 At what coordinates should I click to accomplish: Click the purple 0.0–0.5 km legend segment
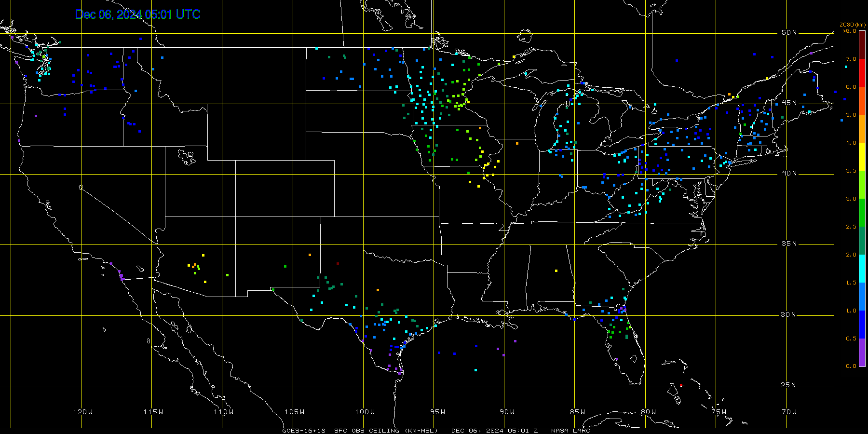(x=862, y=353)
